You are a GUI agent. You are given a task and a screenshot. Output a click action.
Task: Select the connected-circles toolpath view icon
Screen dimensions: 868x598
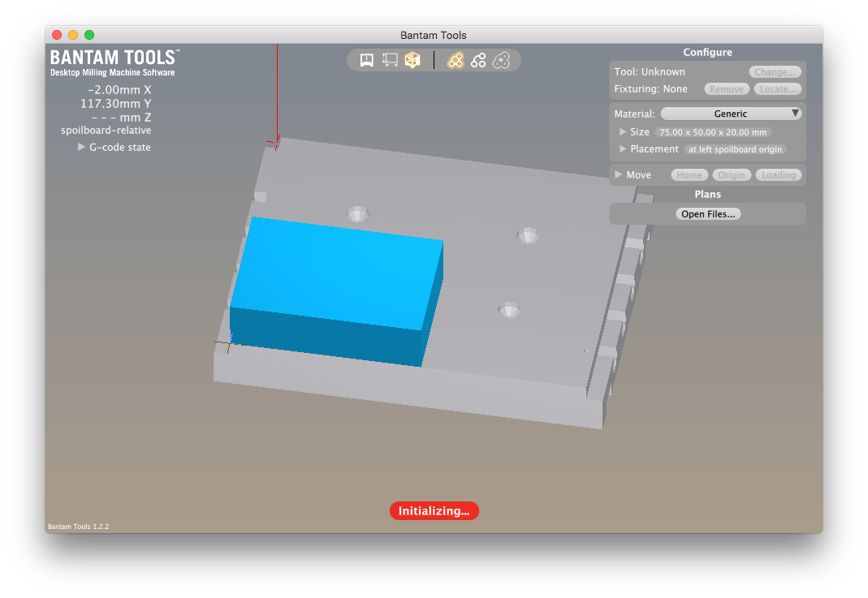point(478,60)
